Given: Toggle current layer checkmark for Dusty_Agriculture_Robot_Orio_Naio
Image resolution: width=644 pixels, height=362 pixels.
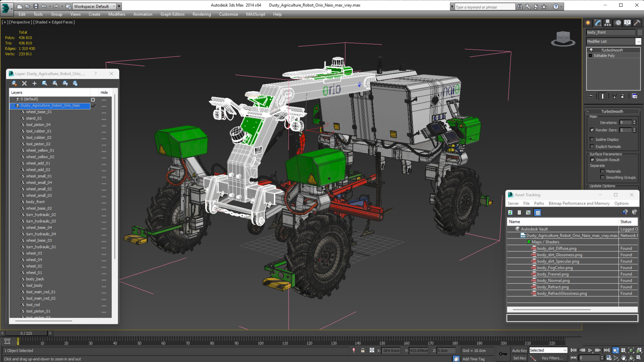Looking at the screenshot, I should point(93,106).
